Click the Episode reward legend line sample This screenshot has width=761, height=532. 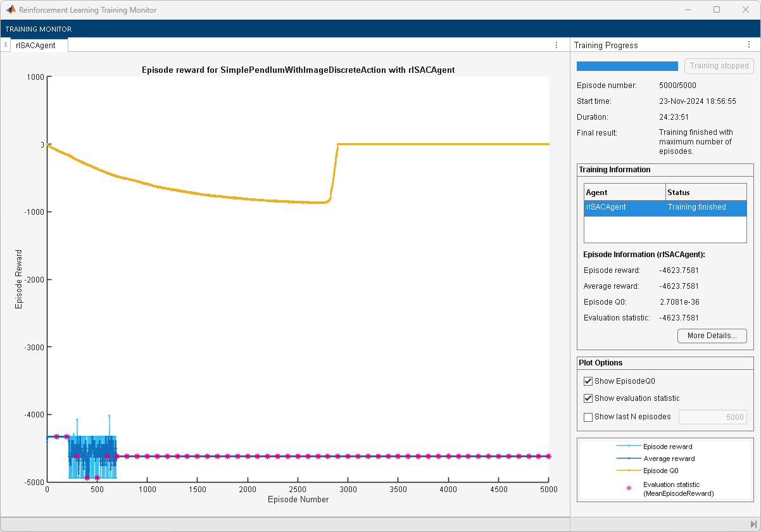click(628, 446)
